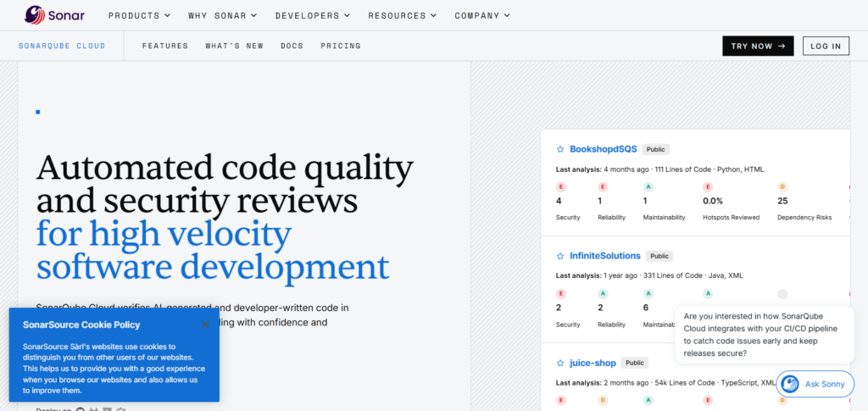
Task: Open the DEVELOPERS dropdown
Action: coord(313,15)
